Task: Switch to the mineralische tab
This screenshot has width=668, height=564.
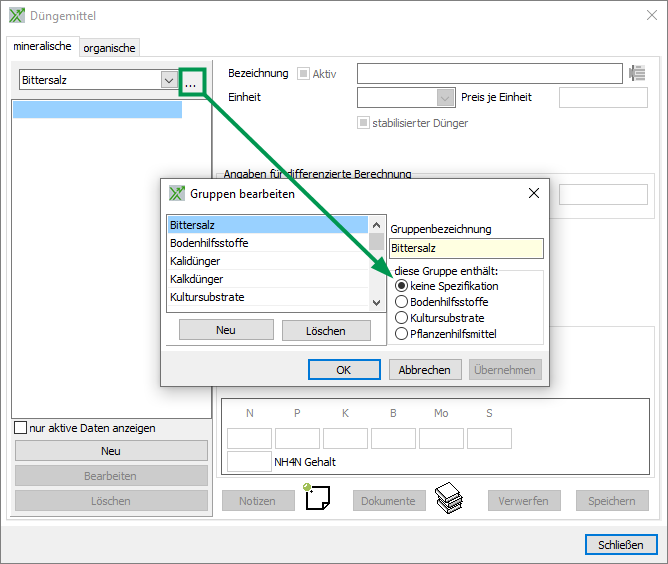Action: [x=42, y=46]
